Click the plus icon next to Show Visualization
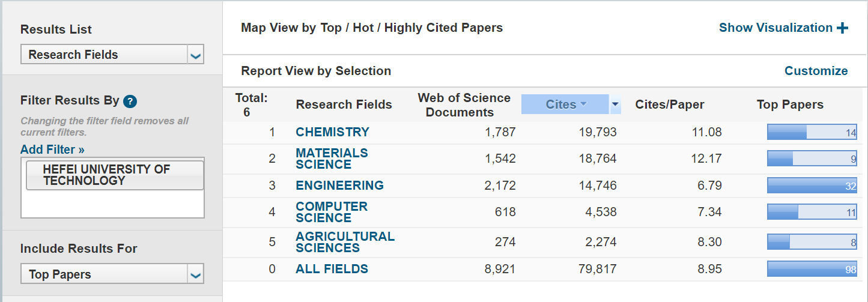Viewport: 868px width, 302px height. (x=842, y=28)
